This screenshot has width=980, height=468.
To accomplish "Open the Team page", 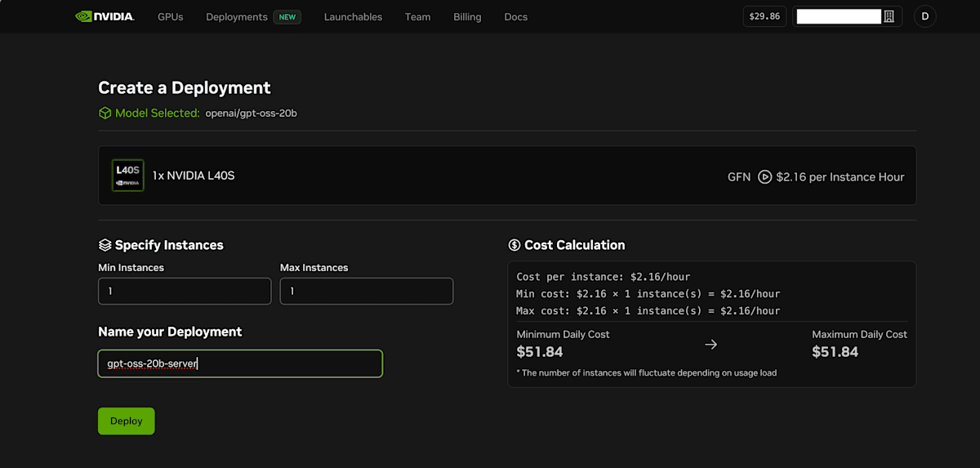I will click(x=417, y=16).
